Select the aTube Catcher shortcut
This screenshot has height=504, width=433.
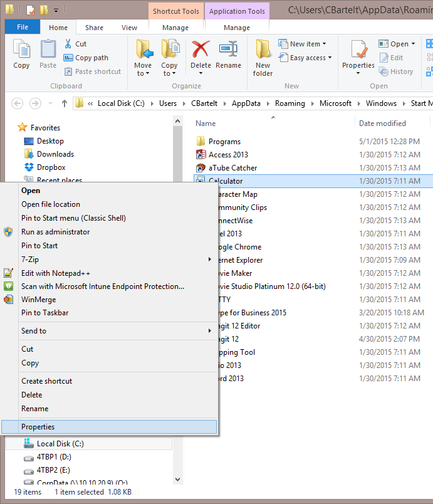[232, 168]
